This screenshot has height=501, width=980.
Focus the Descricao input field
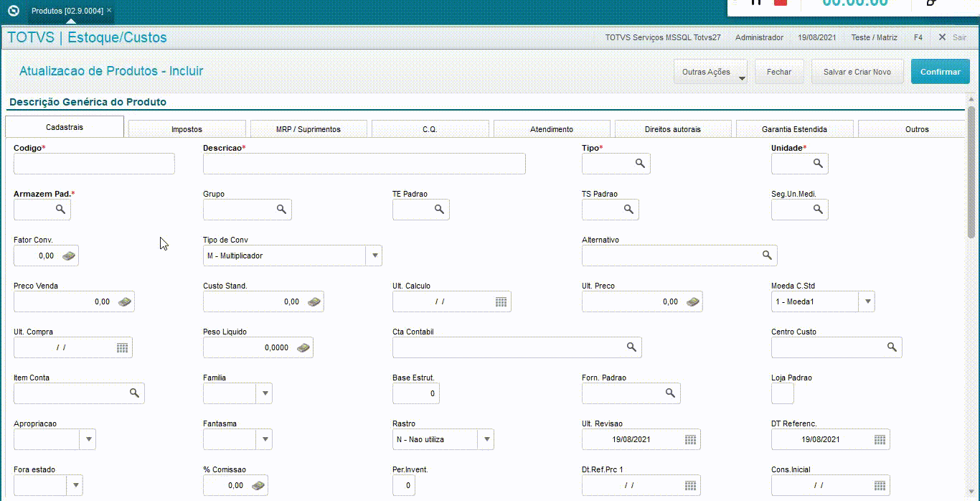click(x=364, y=164)
